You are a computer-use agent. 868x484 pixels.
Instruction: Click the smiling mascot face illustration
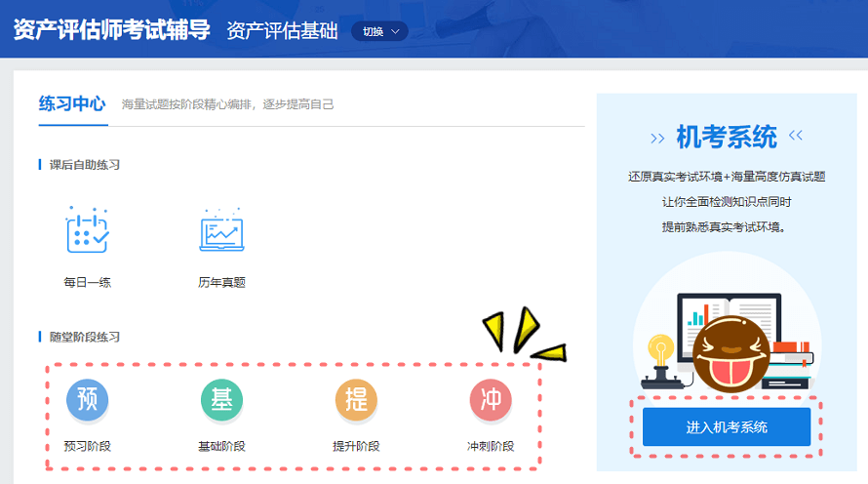coord(730,353)
